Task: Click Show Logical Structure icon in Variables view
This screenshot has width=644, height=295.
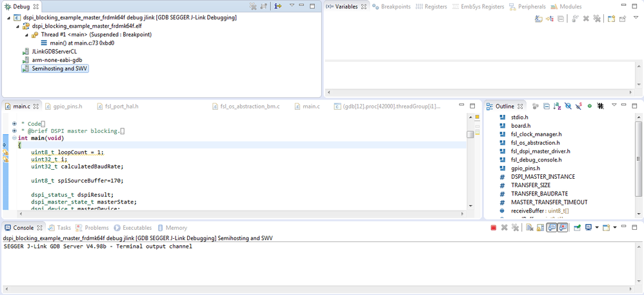Action: 550,19
